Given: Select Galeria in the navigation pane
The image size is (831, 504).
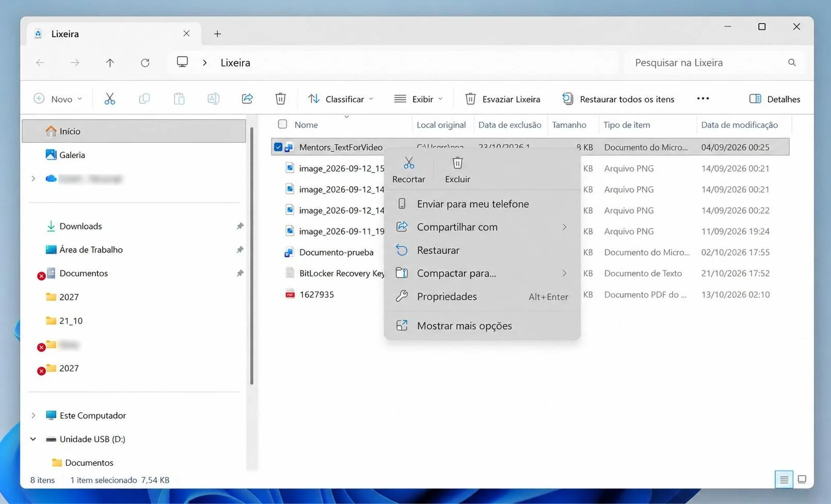Looking at the screenshot, I should (x=72, y=155).
